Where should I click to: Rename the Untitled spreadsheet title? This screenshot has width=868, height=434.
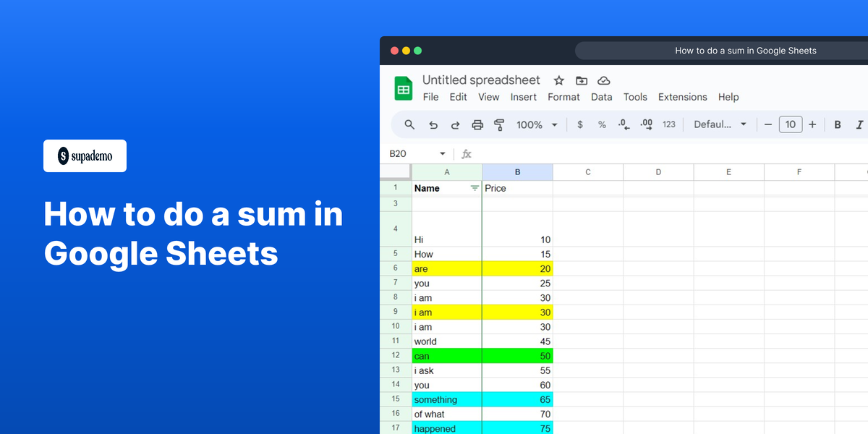coord(481,80)
